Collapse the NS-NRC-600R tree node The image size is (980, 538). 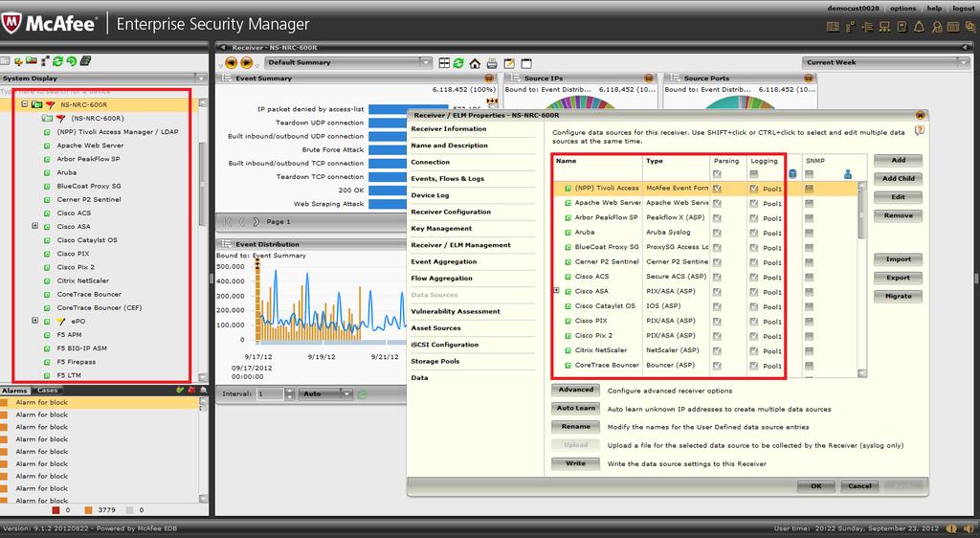[x=24, y=104]
